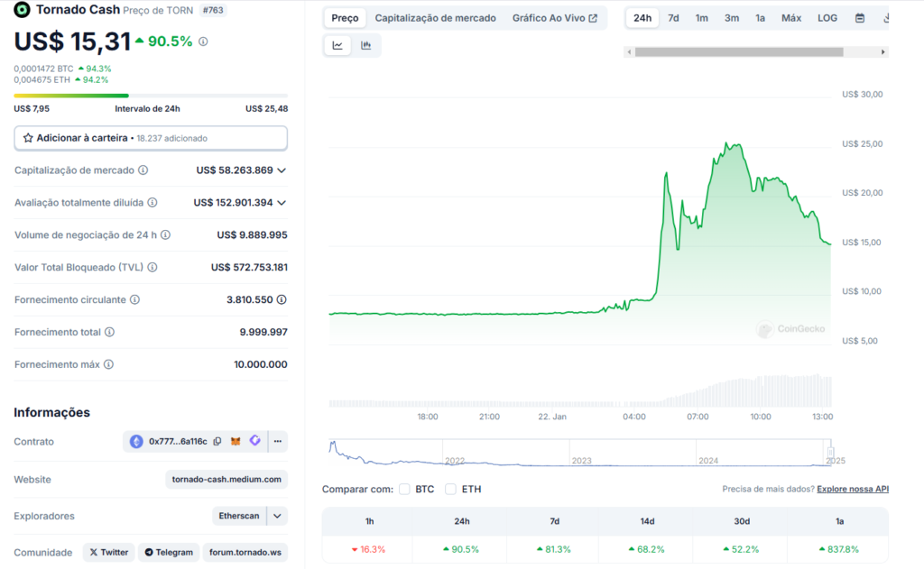Screen dimensions: 924x569
Task: Click the purple wallet icon in contract row
Action: point(254,441)
